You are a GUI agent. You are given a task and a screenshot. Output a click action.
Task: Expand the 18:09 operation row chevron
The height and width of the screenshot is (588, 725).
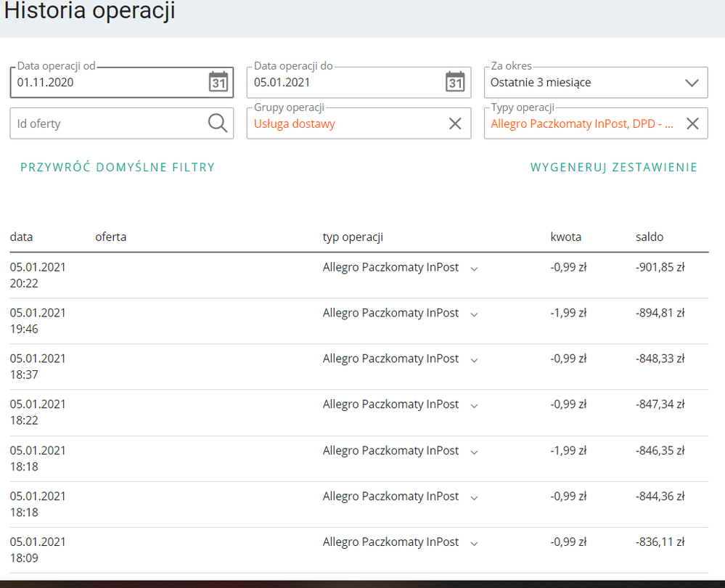click(x=475, y=543)
